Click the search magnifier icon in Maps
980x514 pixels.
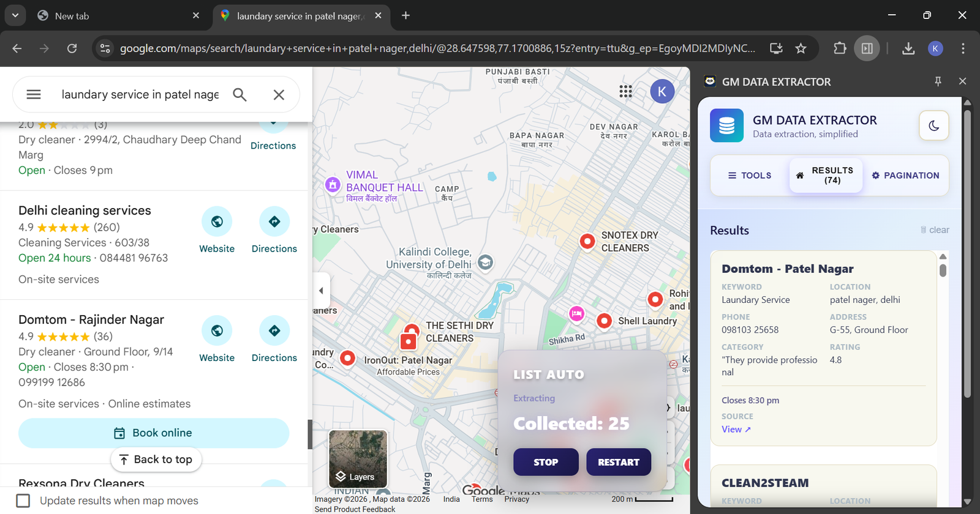click(239, 94)
